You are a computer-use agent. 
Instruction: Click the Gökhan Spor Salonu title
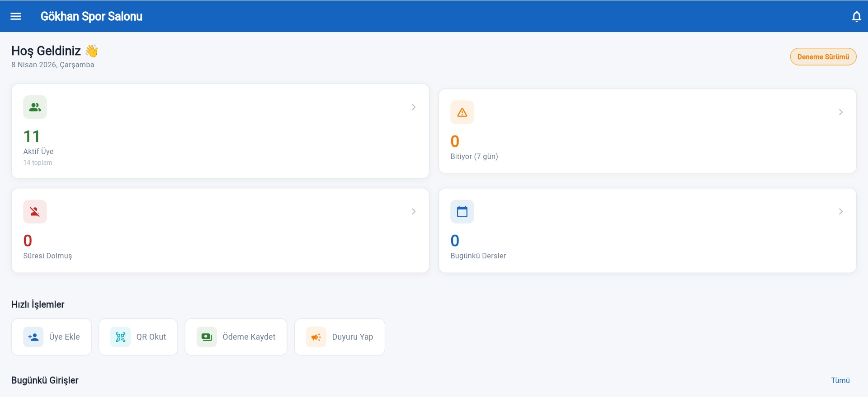pyautogui.click(x=91, y=17)
